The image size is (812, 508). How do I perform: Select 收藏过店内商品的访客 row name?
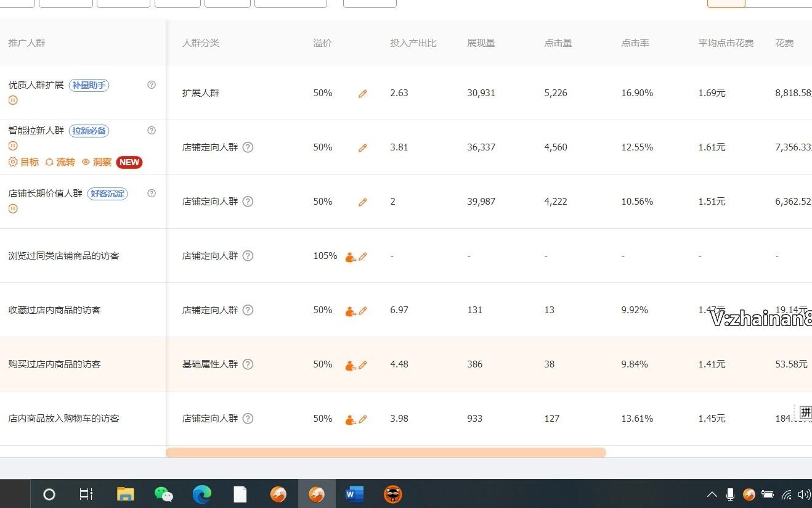(x=55, y=310)
